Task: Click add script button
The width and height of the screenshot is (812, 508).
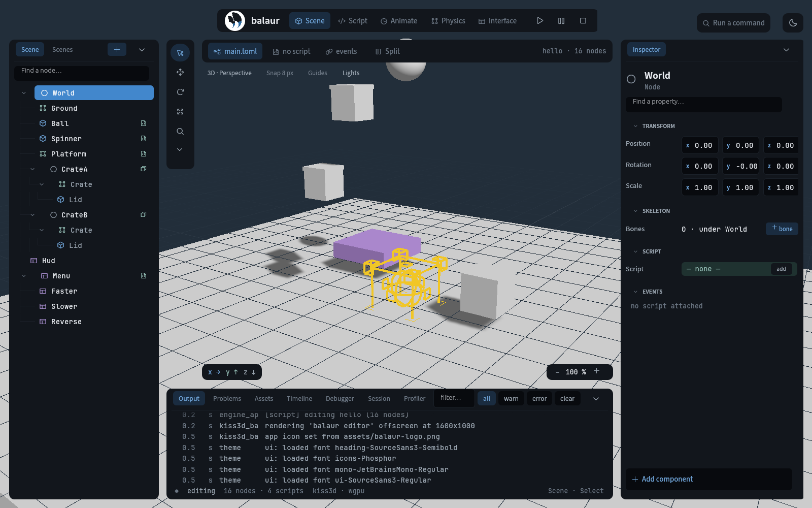Action: pos(781,269)
